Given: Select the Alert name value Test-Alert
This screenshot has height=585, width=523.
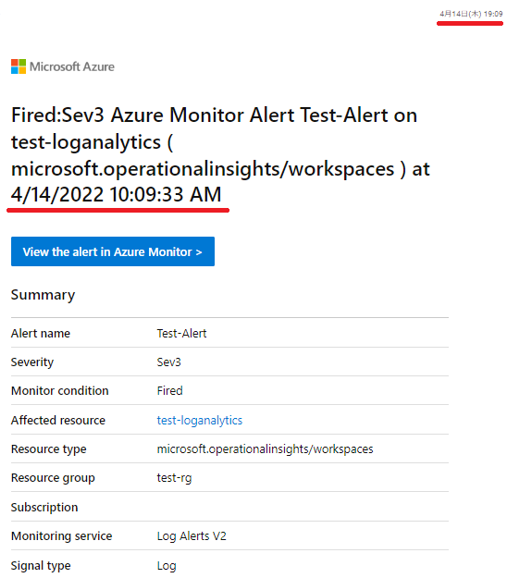Looking at the screenshot, I should [181, 333].
